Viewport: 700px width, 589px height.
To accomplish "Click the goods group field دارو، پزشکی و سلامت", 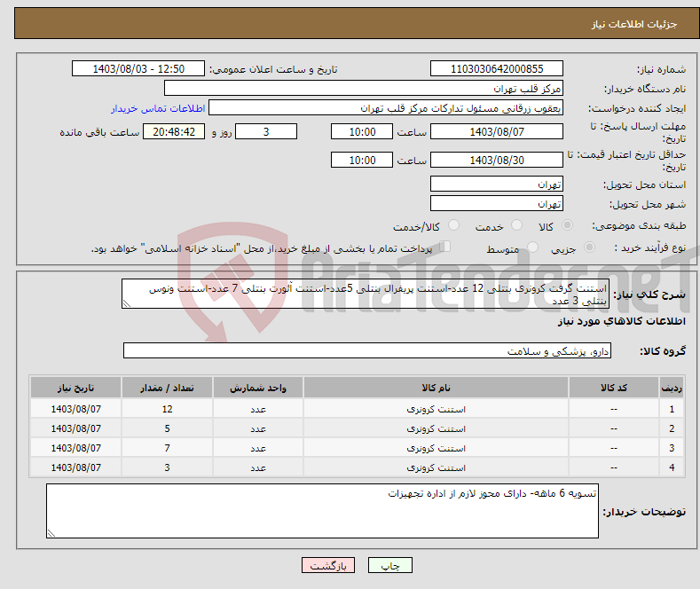I will click(367, 350).
